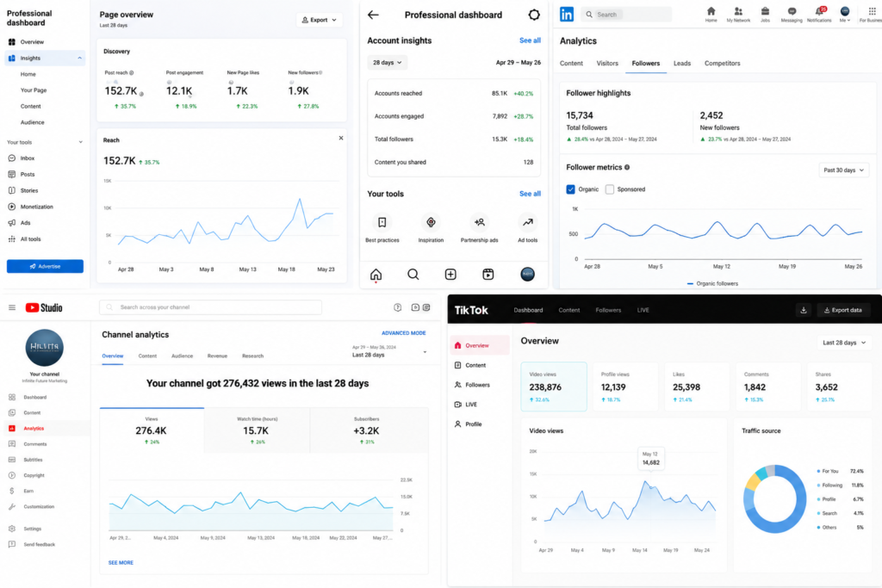Open the Export dropdown in Page overview

[x=320, y=20]
